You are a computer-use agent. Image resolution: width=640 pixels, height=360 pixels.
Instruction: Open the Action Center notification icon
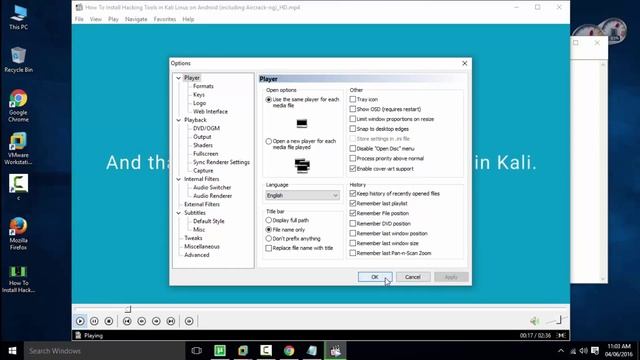[595, 351]
